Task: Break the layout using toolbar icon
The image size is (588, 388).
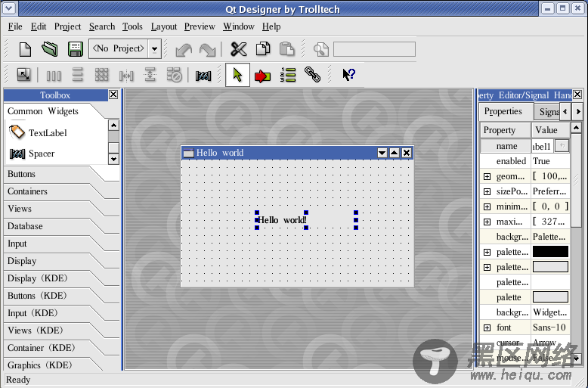Action: [x=175, y=75]
